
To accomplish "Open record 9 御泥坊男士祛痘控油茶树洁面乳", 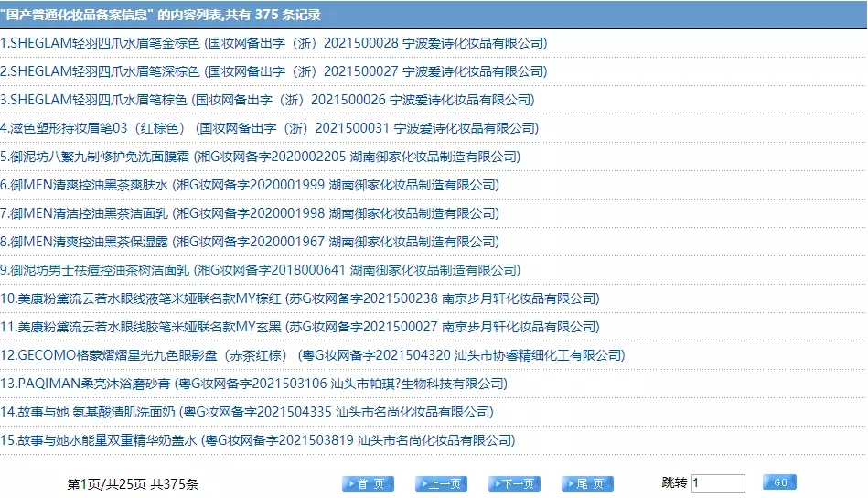I will 260,270.
